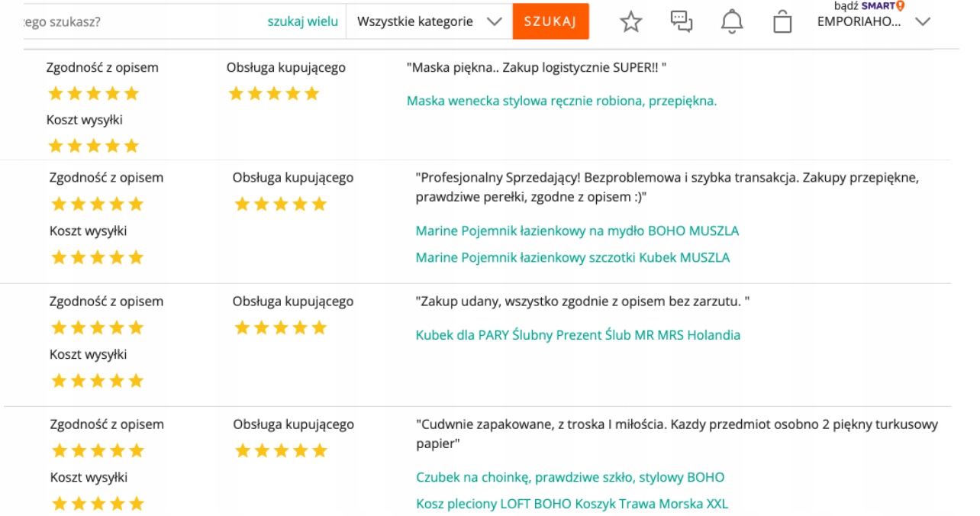This screenshot has height=516, width=980.
Task: Click the Smart badge pin icon
Action: (901, 6)
